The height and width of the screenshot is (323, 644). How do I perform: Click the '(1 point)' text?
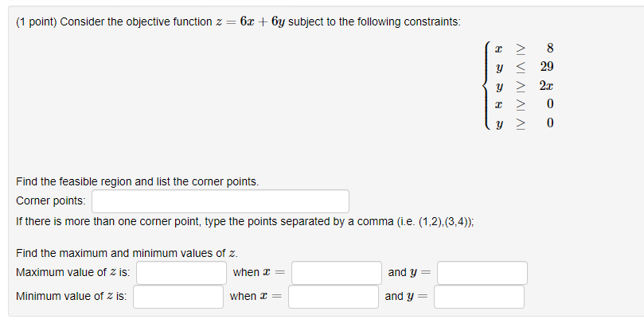(36, 21)
